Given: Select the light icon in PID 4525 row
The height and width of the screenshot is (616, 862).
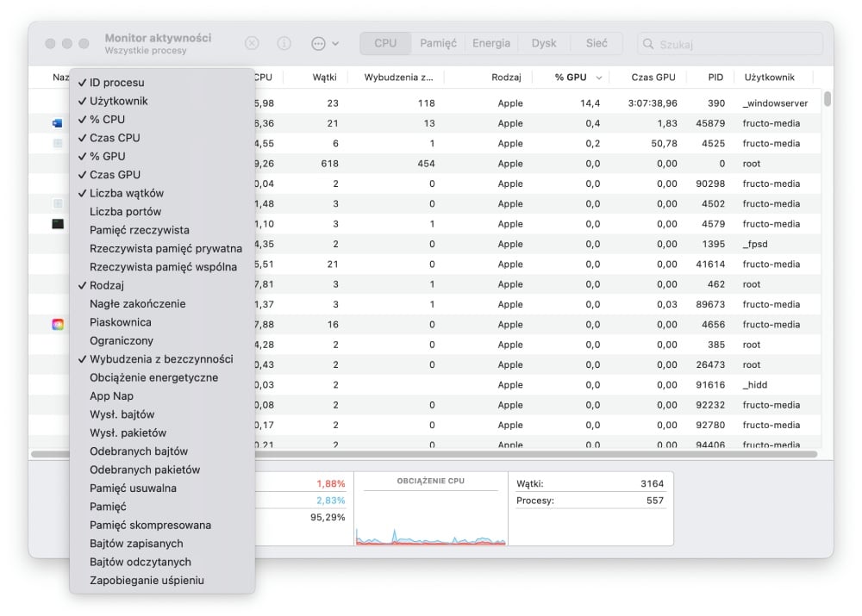Looking at the screenshot, I should (58, 143).
